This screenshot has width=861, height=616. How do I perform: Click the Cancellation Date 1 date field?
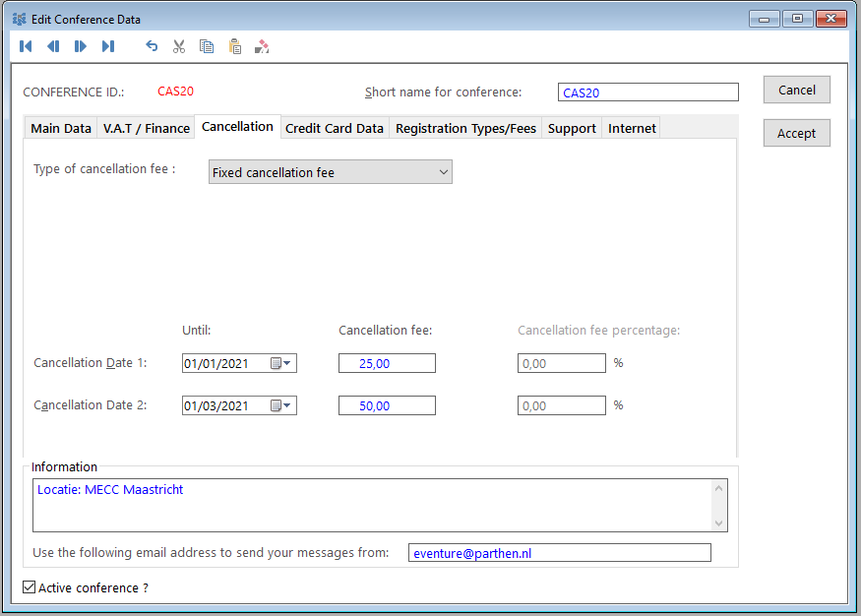[239, 363]
